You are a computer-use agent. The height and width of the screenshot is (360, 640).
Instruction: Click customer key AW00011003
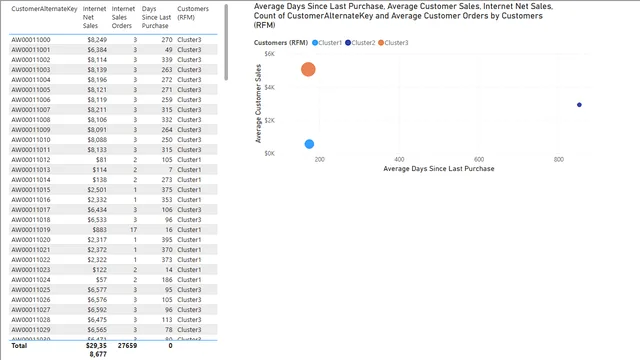tap(31, 70)
